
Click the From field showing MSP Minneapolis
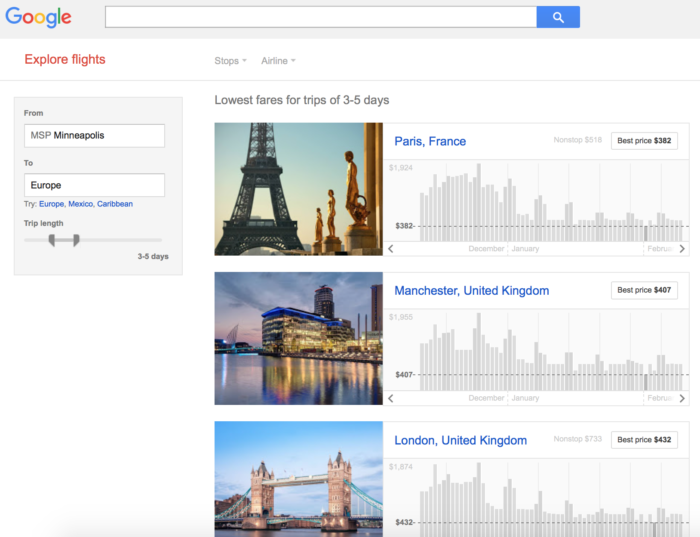94,136
